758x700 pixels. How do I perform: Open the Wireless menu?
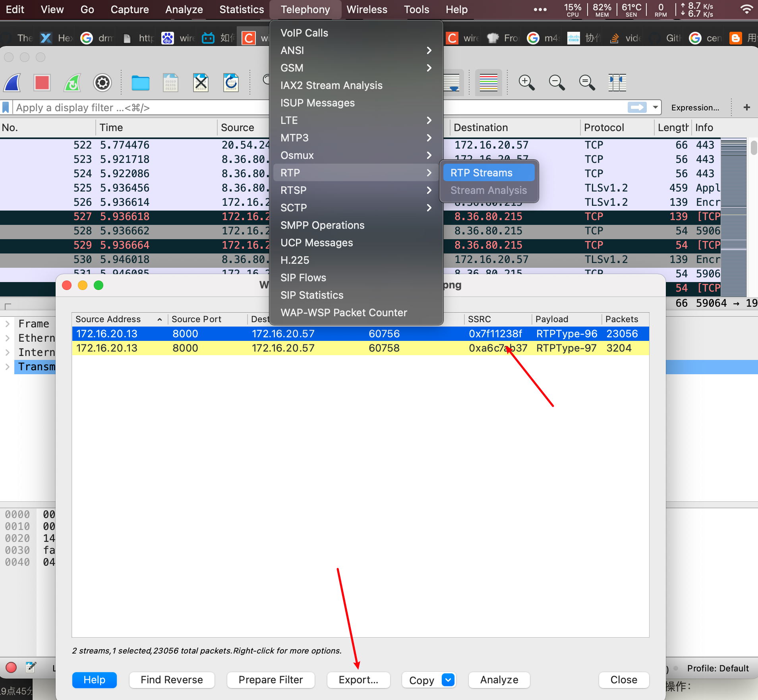click(x=367, y=9)
